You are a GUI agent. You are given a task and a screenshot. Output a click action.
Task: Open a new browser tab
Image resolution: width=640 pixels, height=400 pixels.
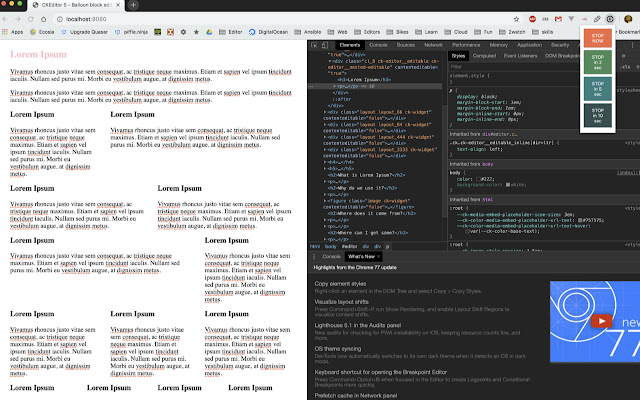tap(133, 5)
